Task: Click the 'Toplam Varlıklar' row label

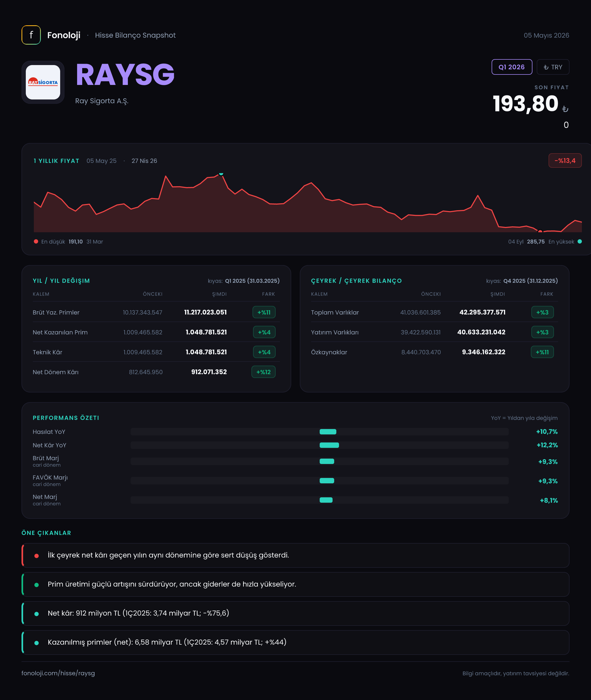Action: [335, 312]
